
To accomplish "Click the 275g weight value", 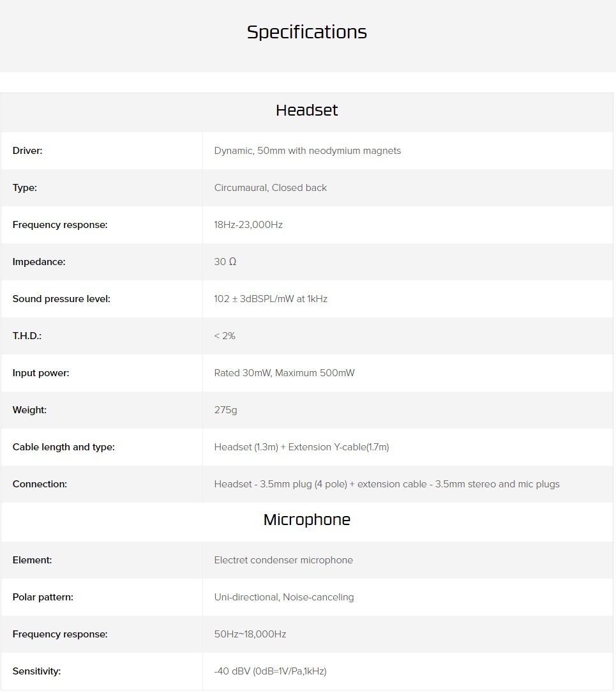I will pyautogui.click(x=225, y=410).
